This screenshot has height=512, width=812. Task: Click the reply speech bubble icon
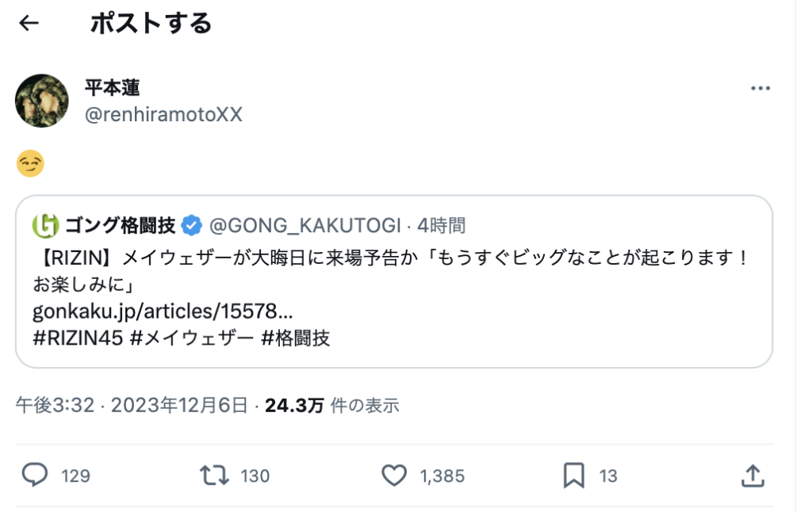pyautogui.click(x=34, y=476)
